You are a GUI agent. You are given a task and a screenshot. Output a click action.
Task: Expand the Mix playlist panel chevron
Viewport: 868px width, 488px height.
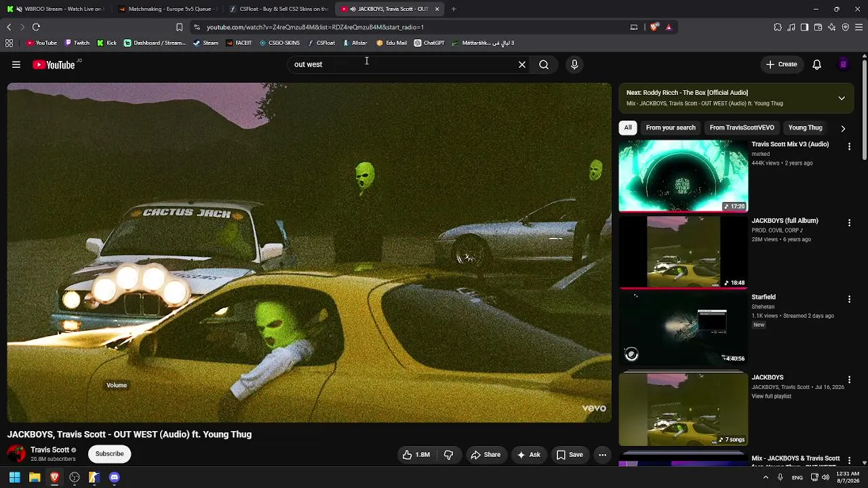tap(842, 98)
